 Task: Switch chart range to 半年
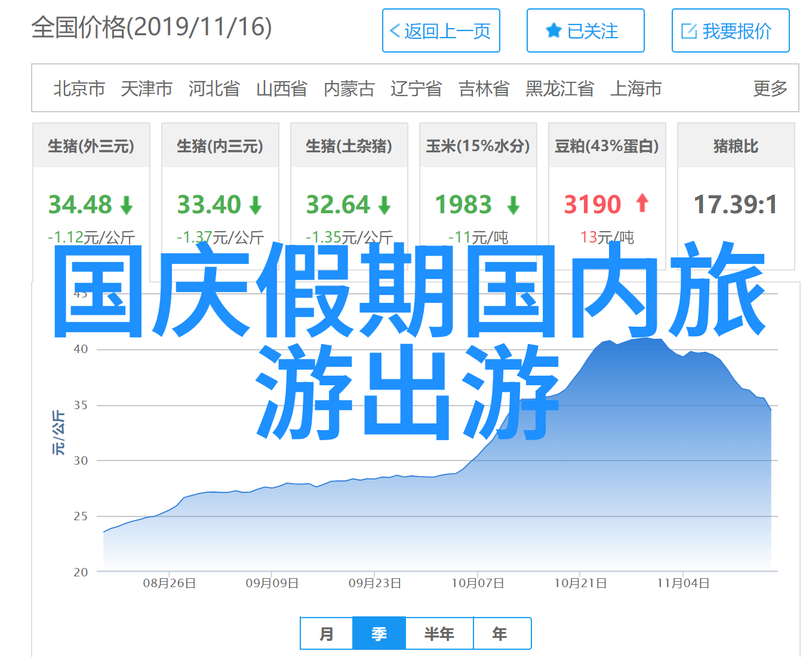point(439,634)
